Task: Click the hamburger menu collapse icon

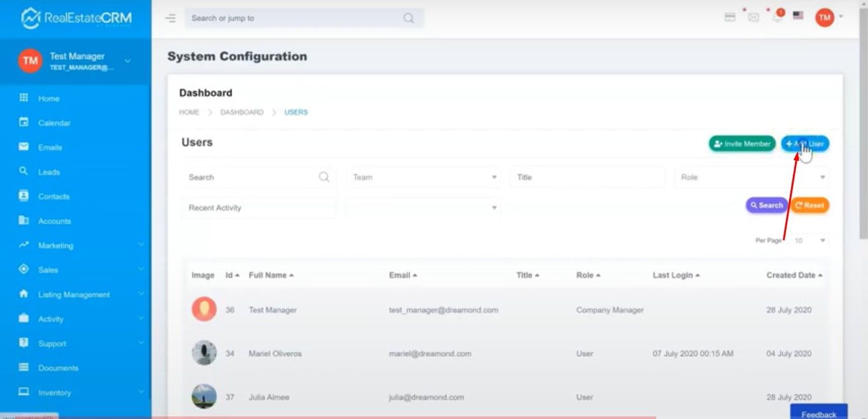Action: pyautogui.click(x=170, y=18)
